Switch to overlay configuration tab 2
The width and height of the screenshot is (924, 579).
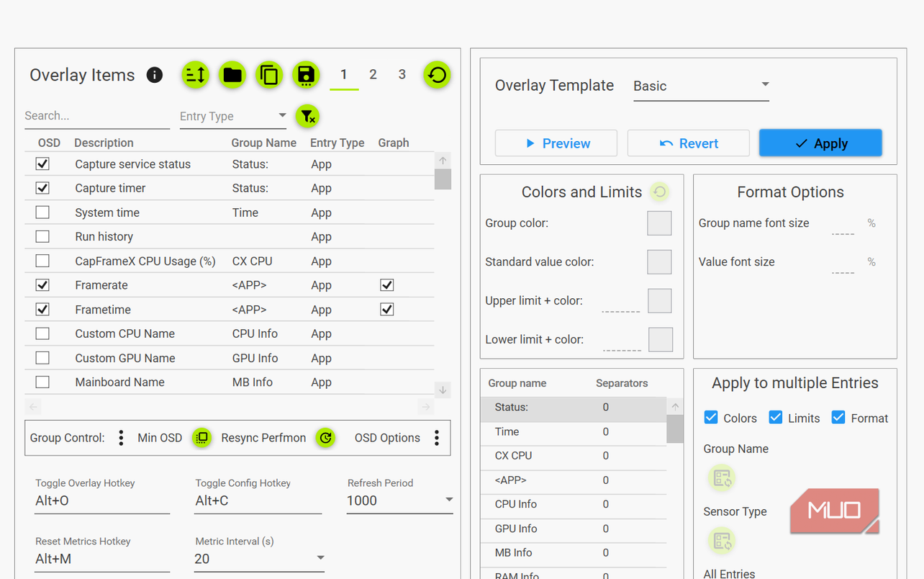[x=373, y=74]
